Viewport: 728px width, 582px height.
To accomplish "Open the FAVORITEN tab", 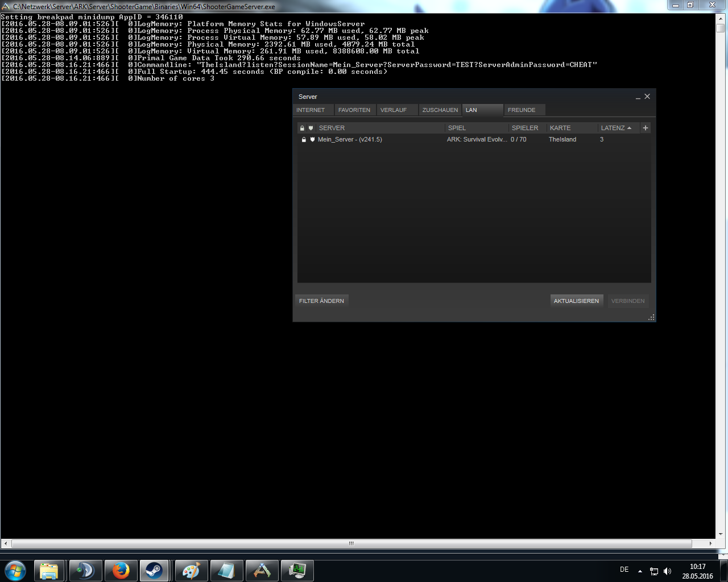I will [354, 110].
